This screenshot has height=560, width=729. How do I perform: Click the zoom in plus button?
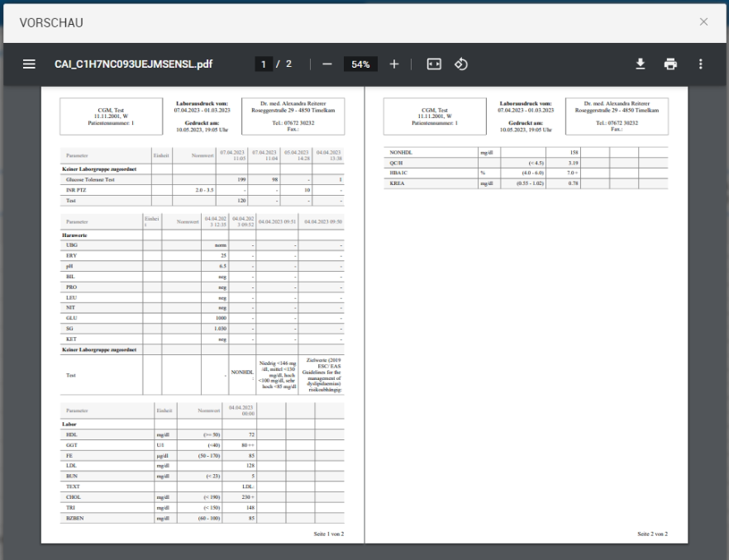[x=394, y=64]
